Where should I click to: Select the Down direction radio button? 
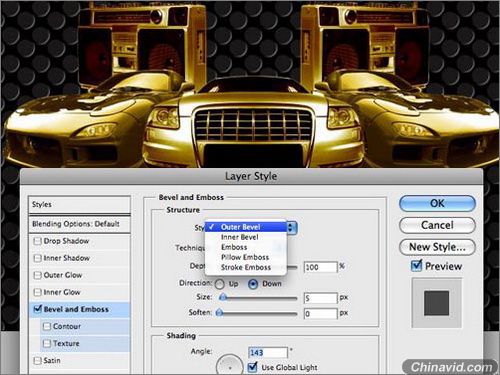pyautogui.click(x=253, y=284)
